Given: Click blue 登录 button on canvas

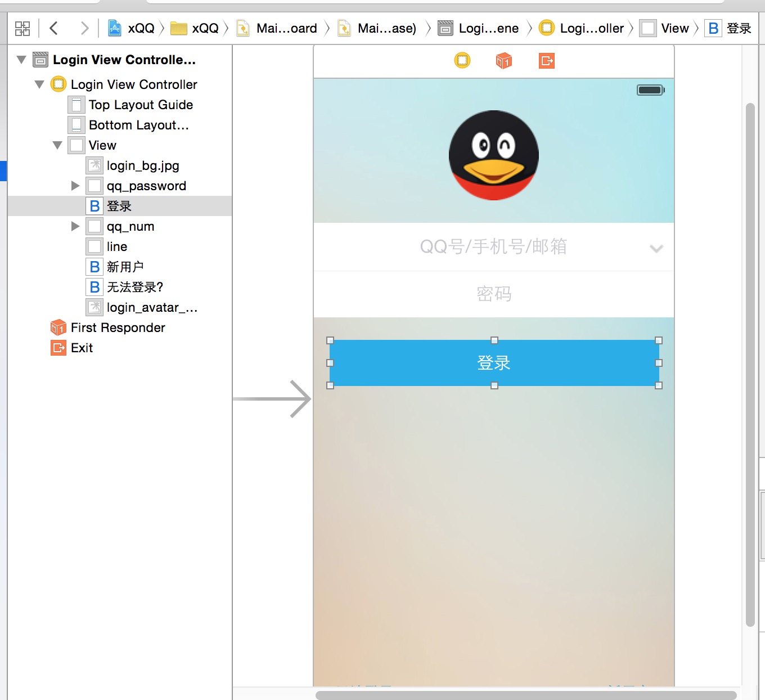Looking at the screenshot, I should 494,363.
